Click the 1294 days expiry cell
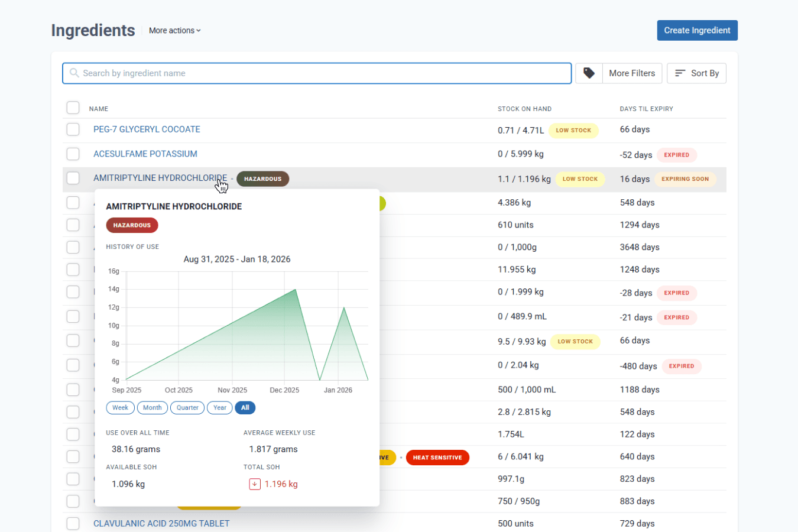This screenshot has height=532, width=798. [640, 225]
